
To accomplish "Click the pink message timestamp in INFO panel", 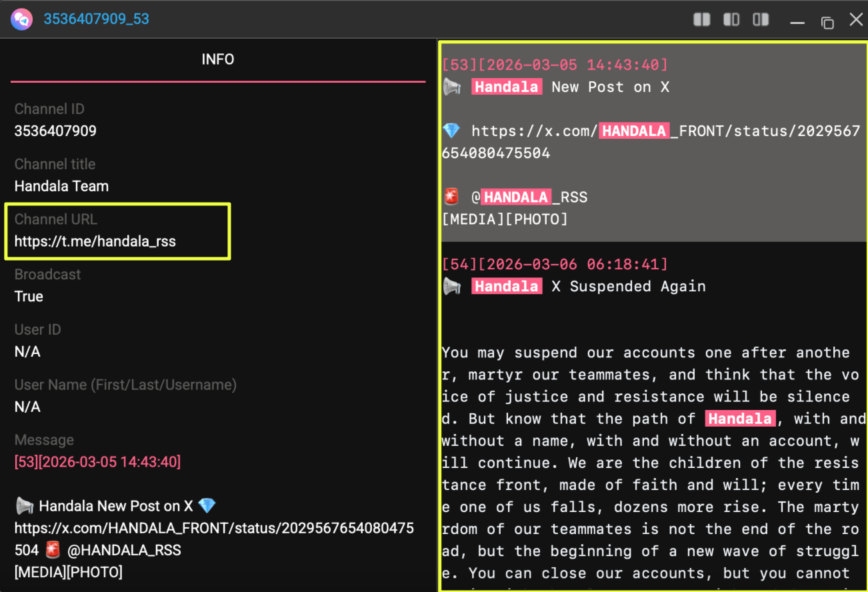I will coord(97,461).
